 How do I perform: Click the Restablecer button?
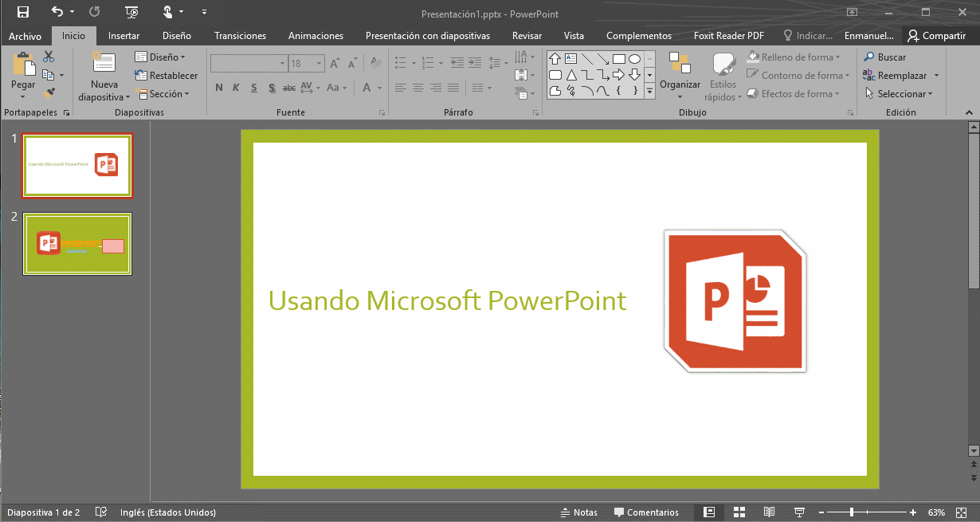[x=167, y=75]
